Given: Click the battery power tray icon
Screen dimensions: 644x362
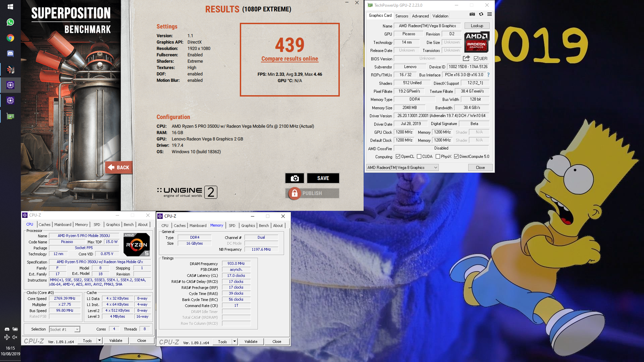Looking at the screenshot, I should [x=15, y=329].
